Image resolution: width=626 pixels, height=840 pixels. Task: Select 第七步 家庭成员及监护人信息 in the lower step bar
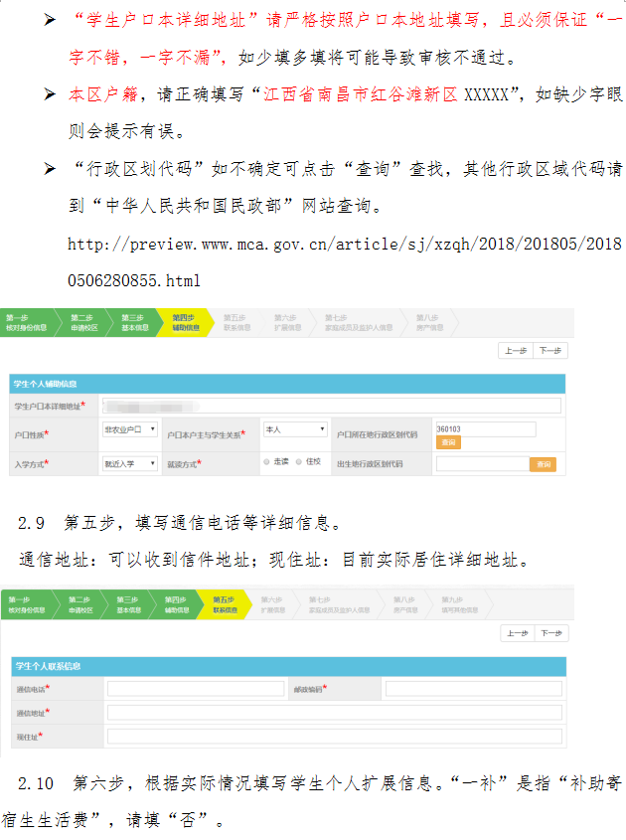point(339,604)
